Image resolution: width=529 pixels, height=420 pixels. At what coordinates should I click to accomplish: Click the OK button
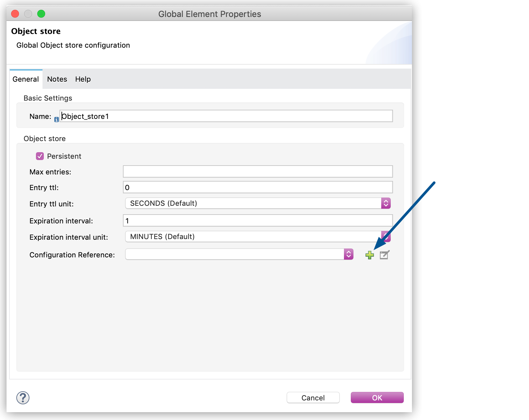(x=377, y=397)
